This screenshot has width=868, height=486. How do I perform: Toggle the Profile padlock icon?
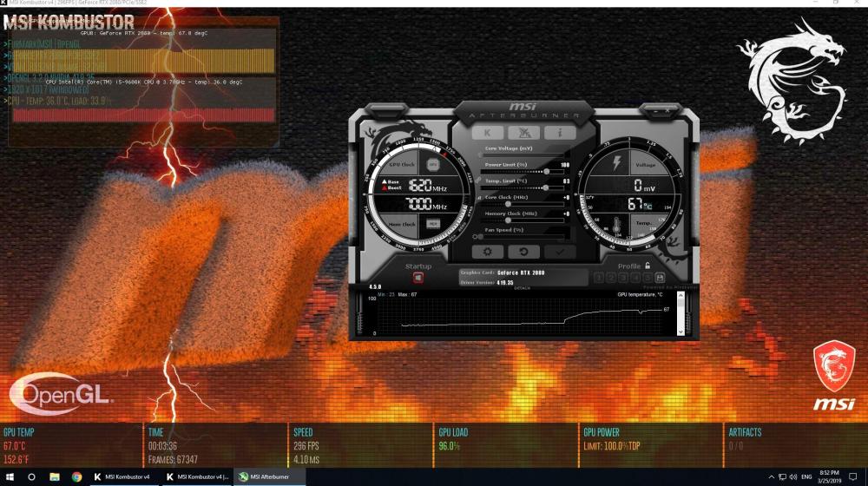pyautogui.click(x=648, y=266)
